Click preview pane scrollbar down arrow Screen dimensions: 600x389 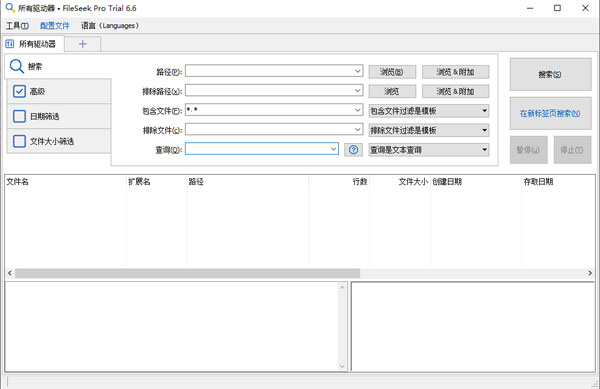tap(342, 366)
